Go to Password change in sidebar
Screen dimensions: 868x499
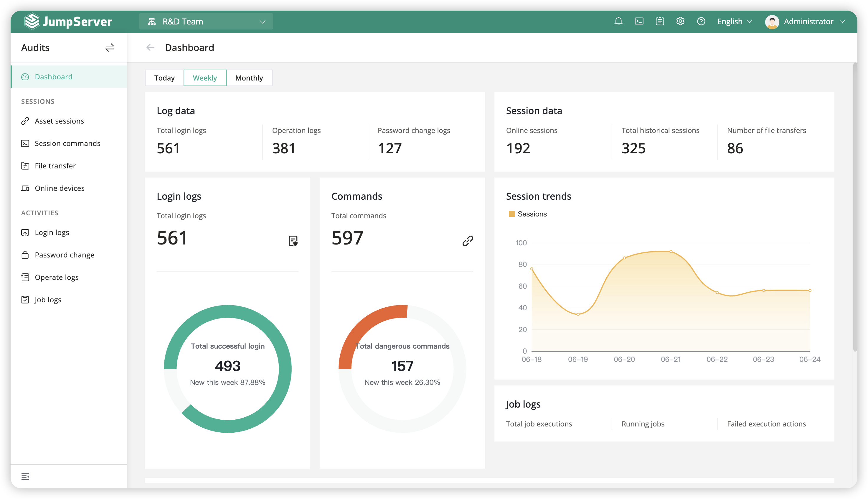coord(64,255)
